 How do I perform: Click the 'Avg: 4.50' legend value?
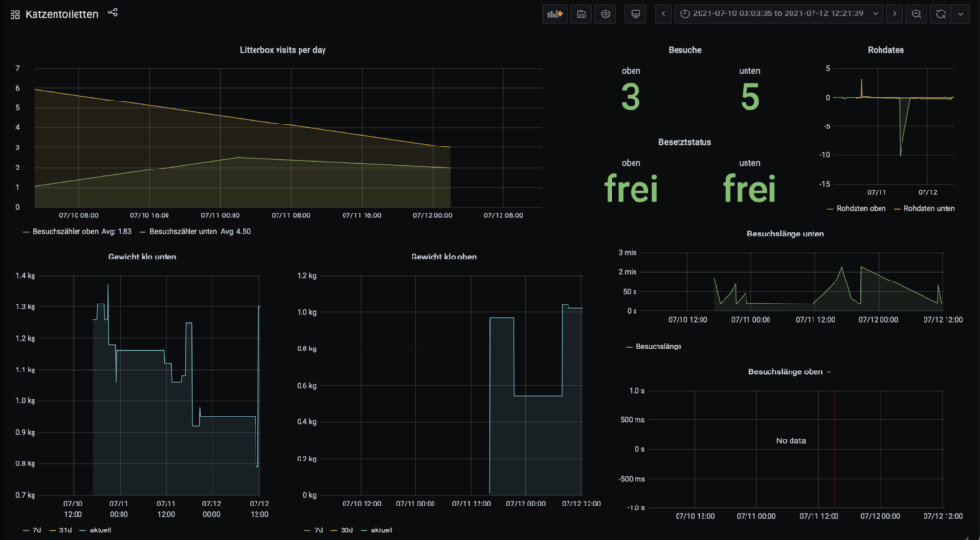234,232
